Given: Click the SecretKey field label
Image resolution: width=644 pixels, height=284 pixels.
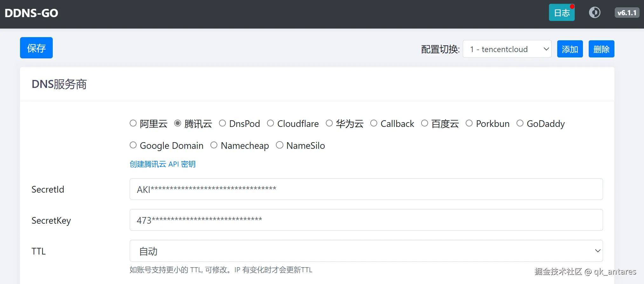Looking at the screenshot, I should tap(51, 221).
